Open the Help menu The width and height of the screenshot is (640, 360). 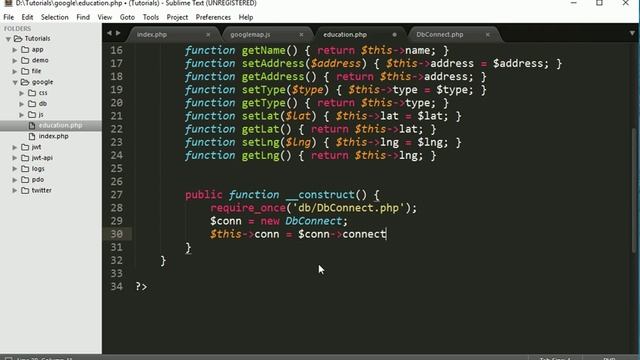point(246,17)
